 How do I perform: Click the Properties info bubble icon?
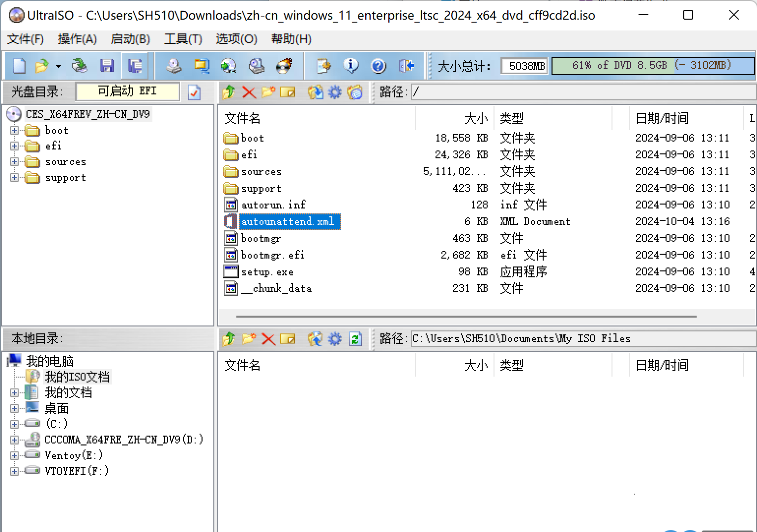pyautogui.click(x=351, y=65)
